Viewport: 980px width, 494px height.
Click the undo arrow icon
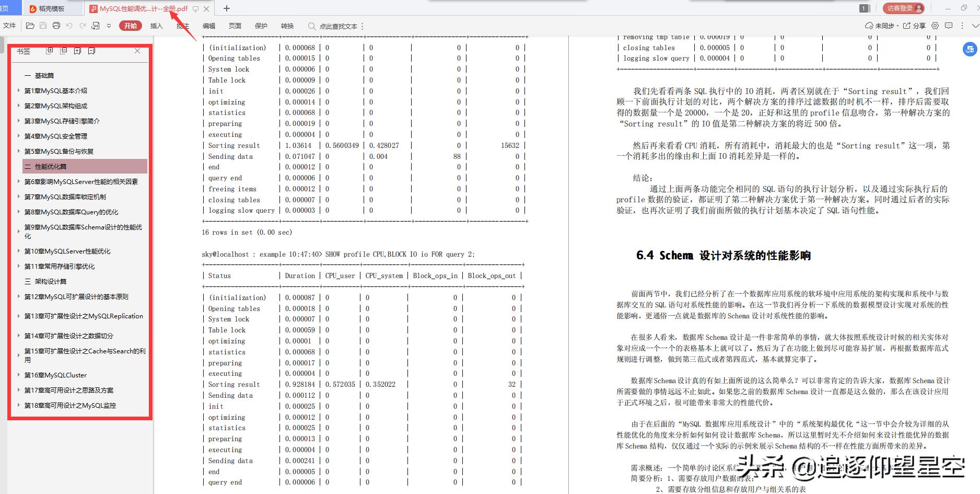[x=69, y=26]
